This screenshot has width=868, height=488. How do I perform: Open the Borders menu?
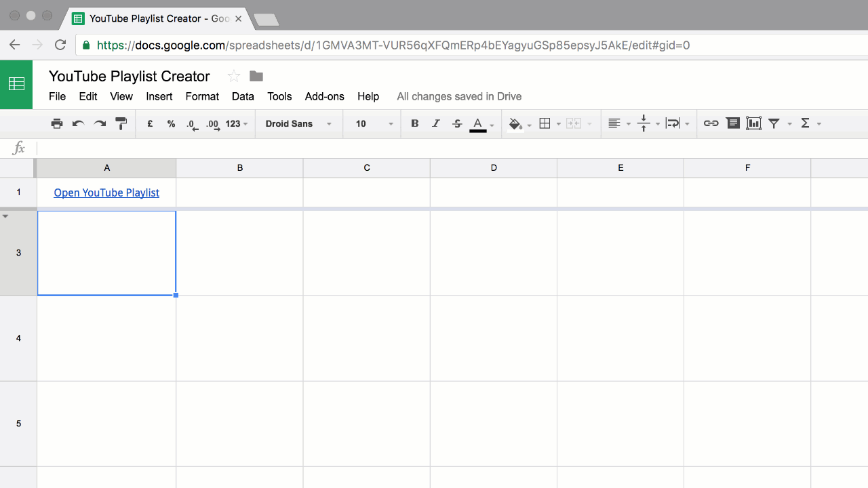point(545,123)
